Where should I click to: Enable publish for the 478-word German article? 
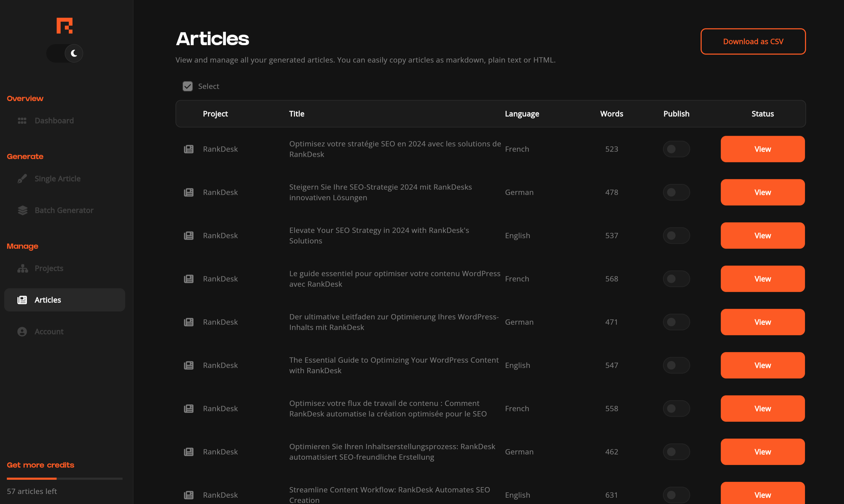tap(676, 192)
